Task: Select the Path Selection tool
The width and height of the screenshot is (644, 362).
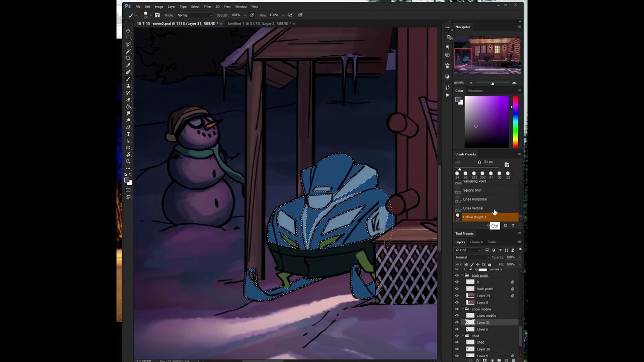Action: coord(128,141)
